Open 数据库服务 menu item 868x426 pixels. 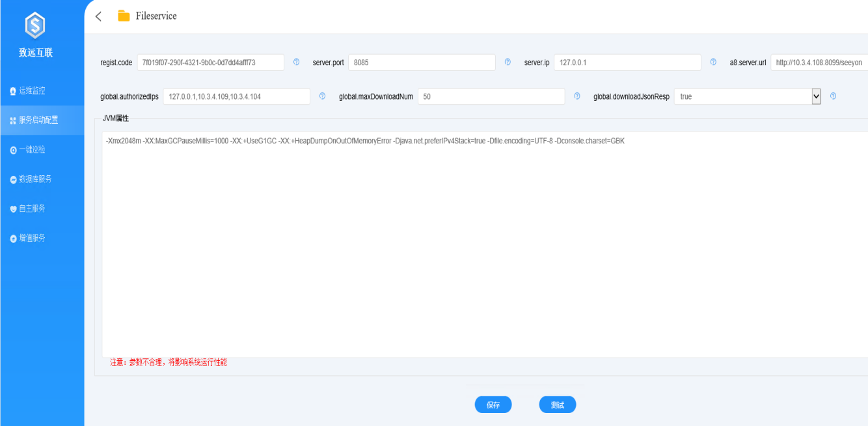[42, 179]
